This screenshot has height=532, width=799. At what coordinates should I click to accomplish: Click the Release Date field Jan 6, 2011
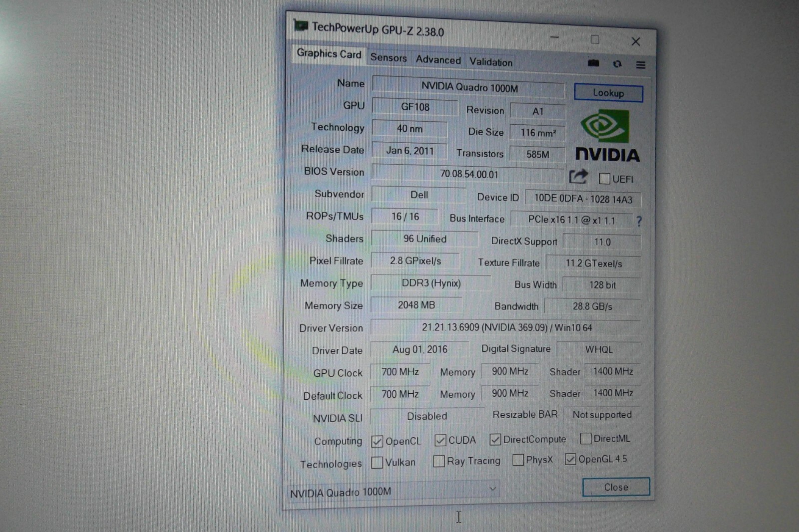[x=409, y=151]
